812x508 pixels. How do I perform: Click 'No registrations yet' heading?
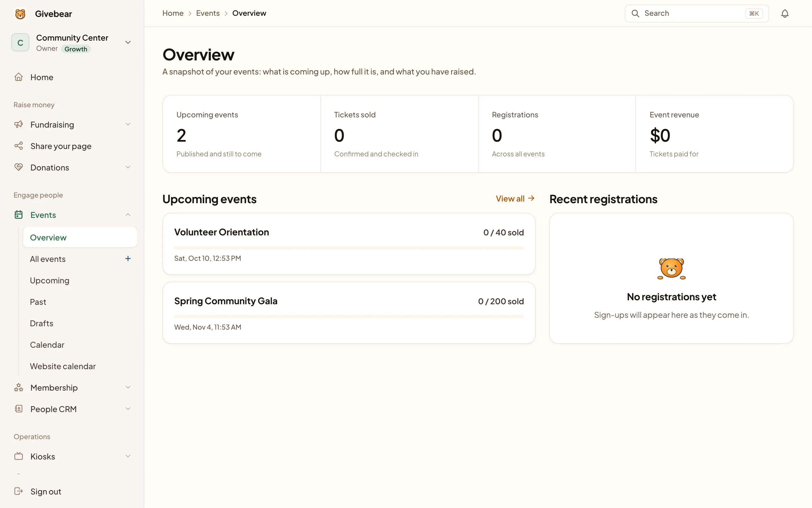coord(671,297)
